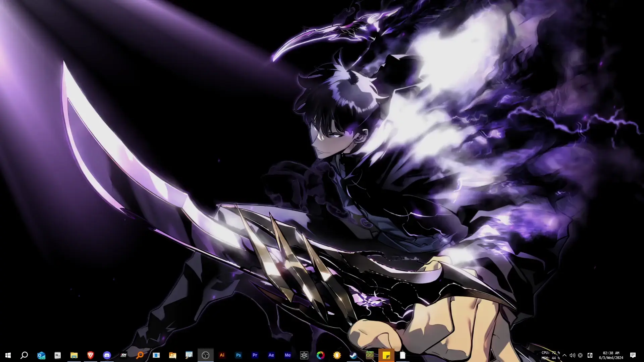Switch to OBS Studio taskbar icon
Viewport: 644px width, 362px height.
(205, 355)
